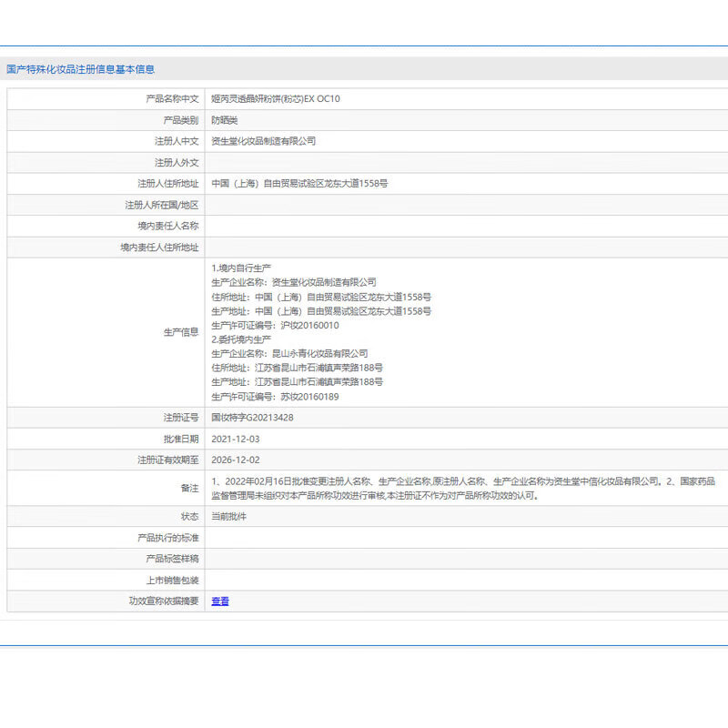Open the 查看 link for 功效宣称依据摘要
Screen dimensions: 728x728
pos(220,602)
